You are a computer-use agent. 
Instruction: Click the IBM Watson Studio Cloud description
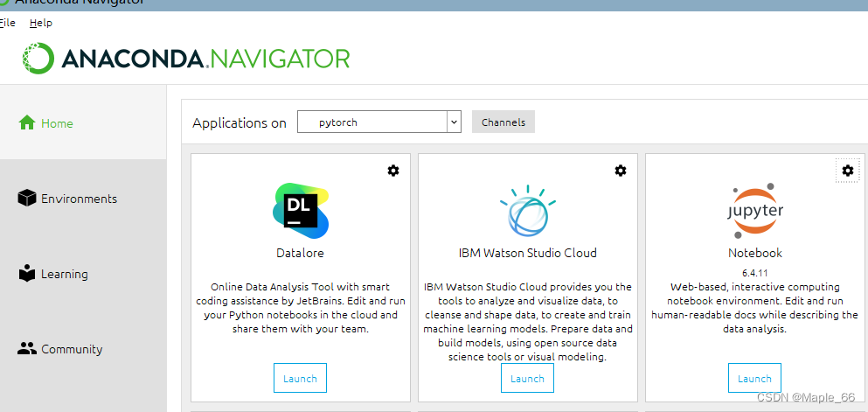point(528,322)
